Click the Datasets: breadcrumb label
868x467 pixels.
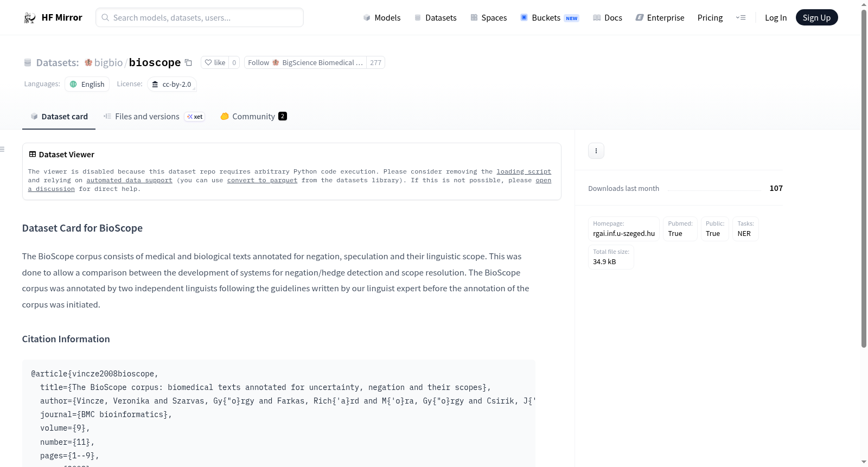click(57, 62)
